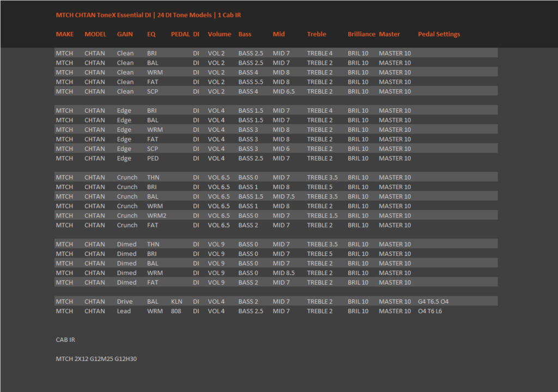Select the Brilliance column header
558x392 pixels.
[x=362, y=34]
